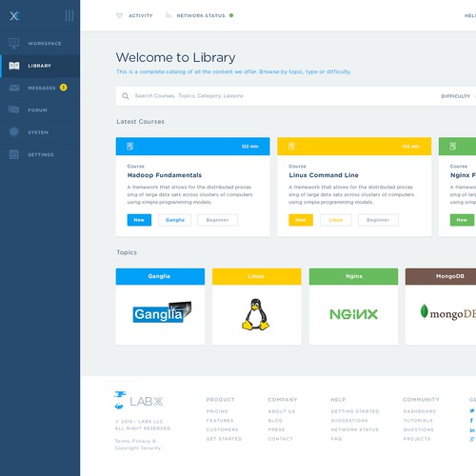Click the document icon on Hadoop card

click(x=129, y=147)
